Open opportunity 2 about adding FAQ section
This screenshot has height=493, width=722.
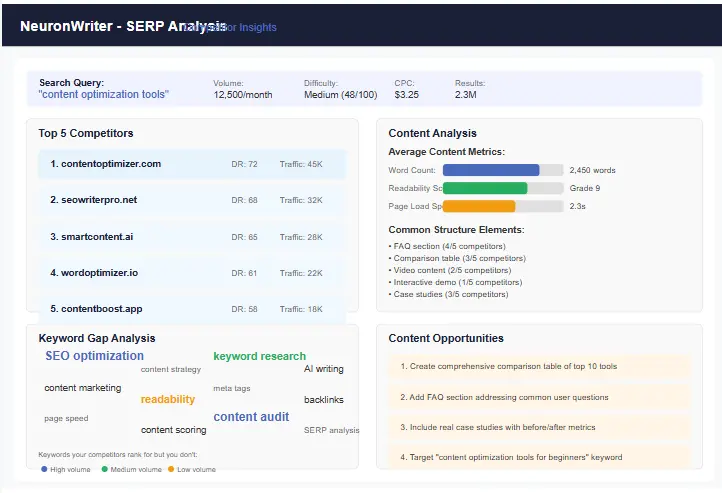539,397
